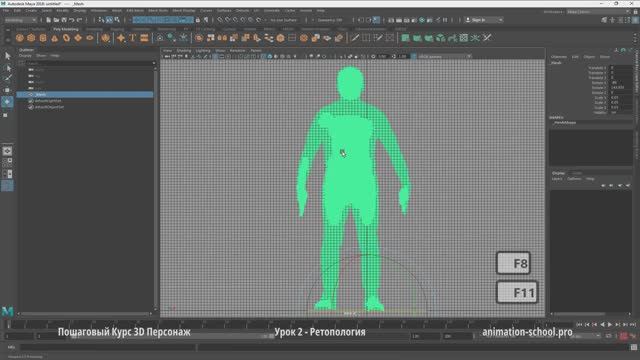Viewport: 640px width, 360px height.
Task: Open the Mesh Tools menu
Action: pos(158,10)
